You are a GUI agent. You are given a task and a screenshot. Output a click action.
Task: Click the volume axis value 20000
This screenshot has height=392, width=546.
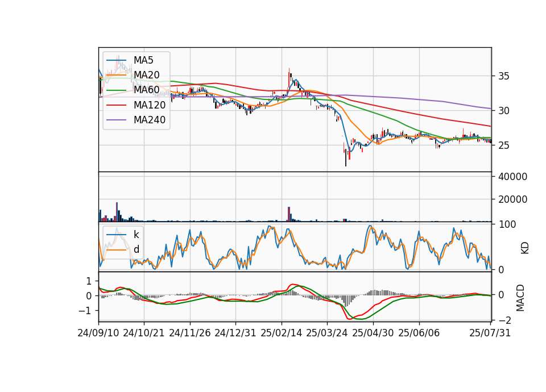512,199
